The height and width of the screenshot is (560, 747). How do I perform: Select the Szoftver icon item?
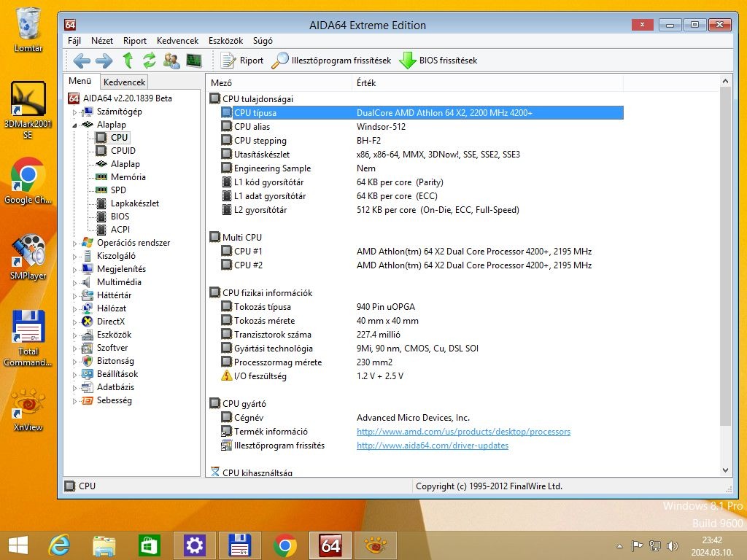pyautogui.click(x=88, y=348)
